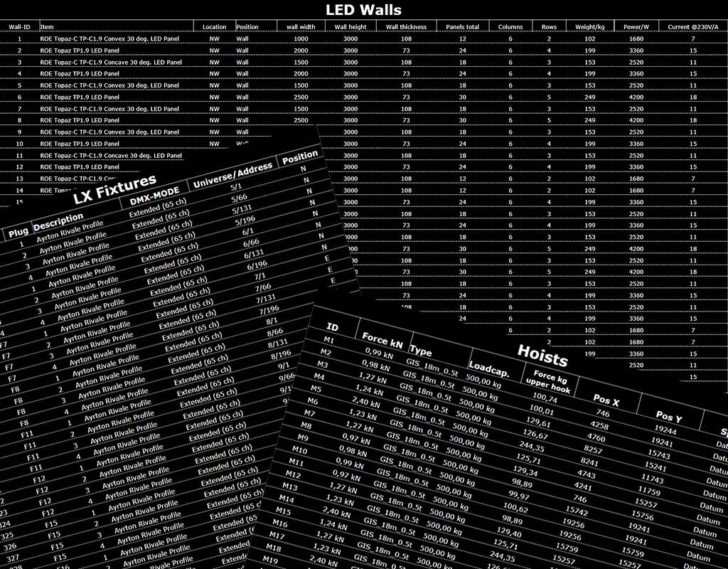Select the Description column header
The image size is (728, 569).
tap(58, 221)
